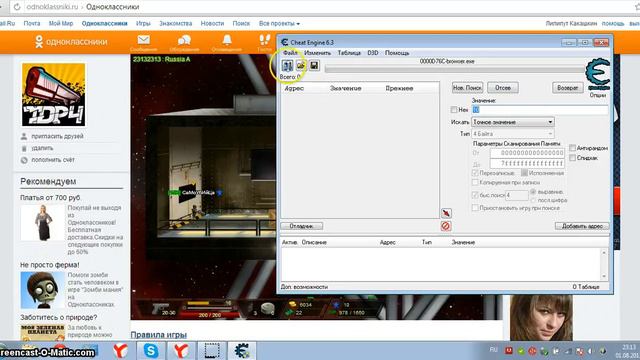Copy selected addresses with the red arrow icon

click(446, 213)
